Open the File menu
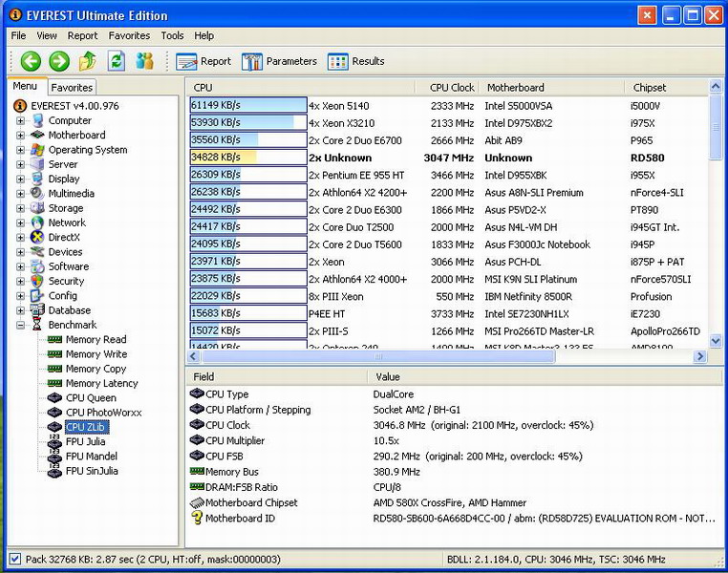 (x=18, y=35)
